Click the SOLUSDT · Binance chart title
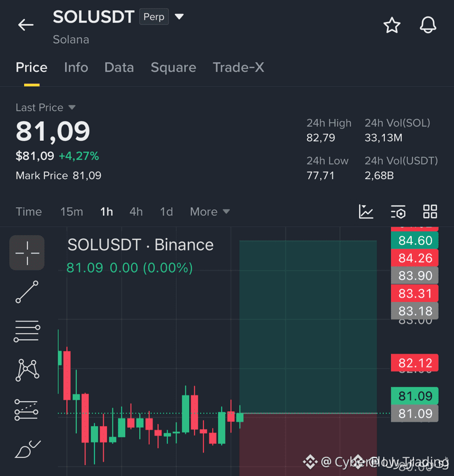 (140, 245)
